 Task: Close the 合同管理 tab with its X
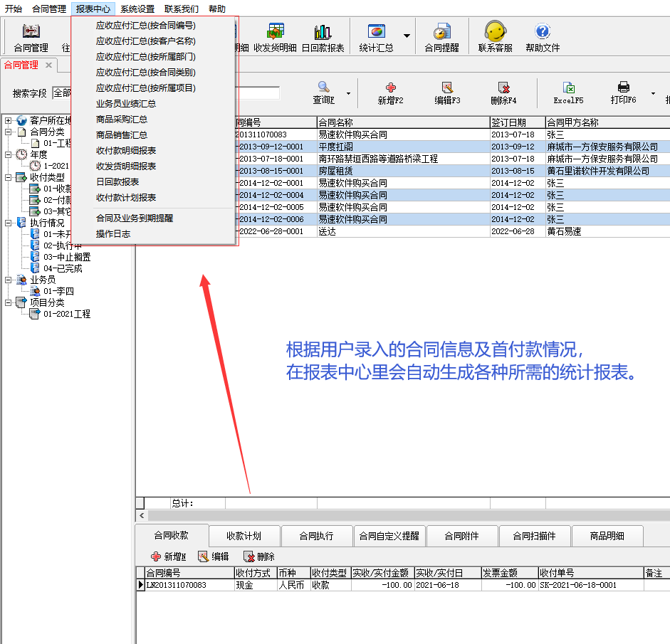(x=48, y=65)
